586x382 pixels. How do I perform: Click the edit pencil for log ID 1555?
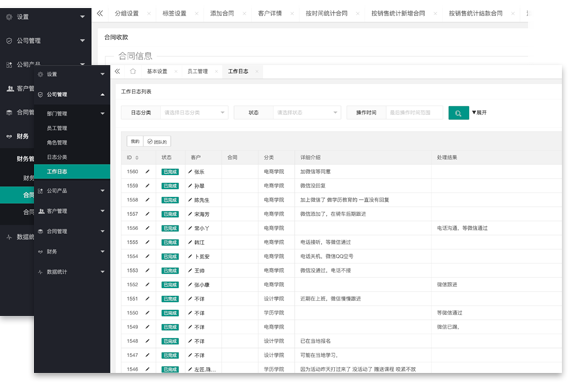(x=147, y=242)
